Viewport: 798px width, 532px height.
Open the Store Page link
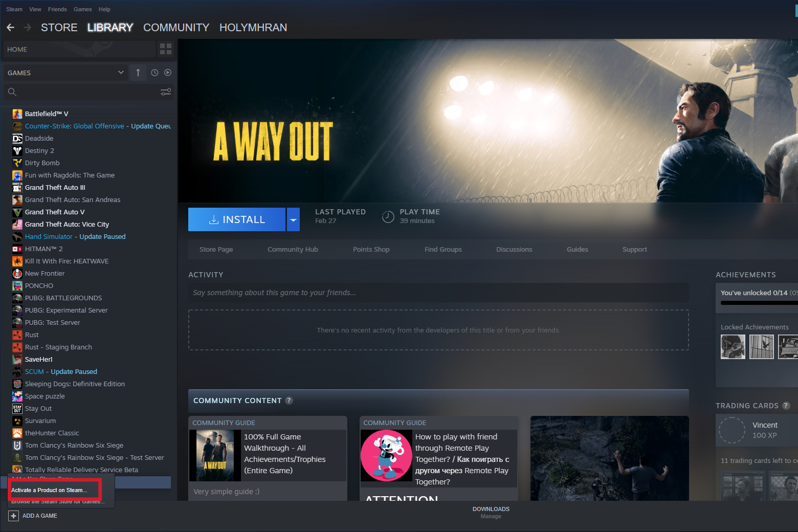point(216,250)
